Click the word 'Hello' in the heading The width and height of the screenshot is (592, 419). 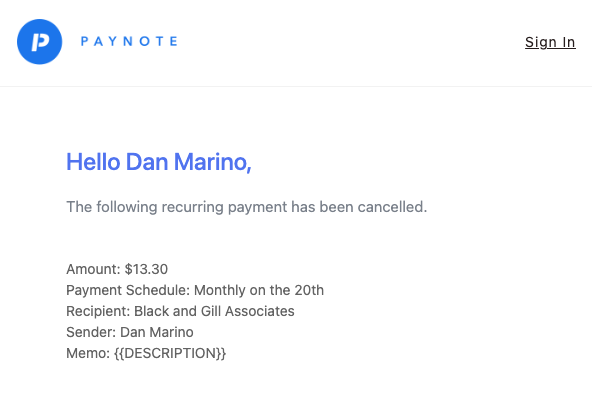pos(93,162)
